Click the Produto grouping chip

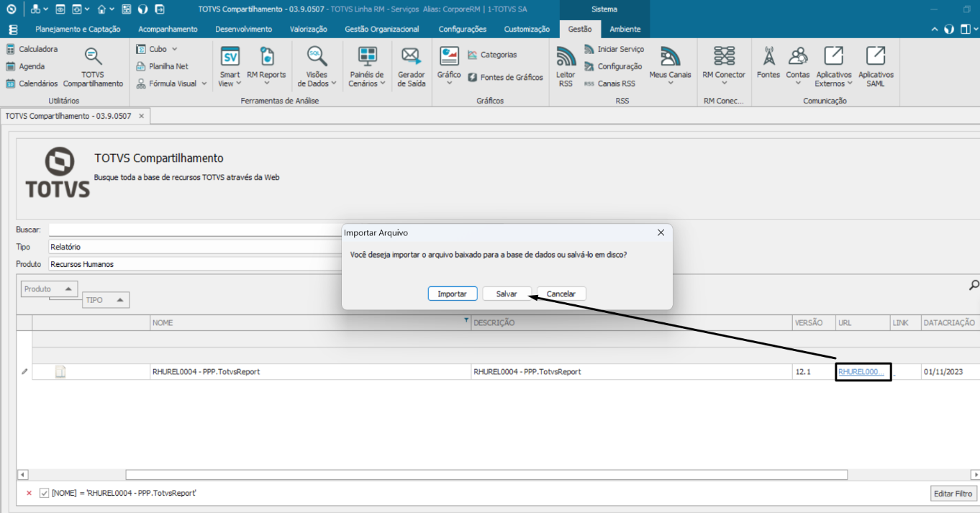click(x=49, y=289)
